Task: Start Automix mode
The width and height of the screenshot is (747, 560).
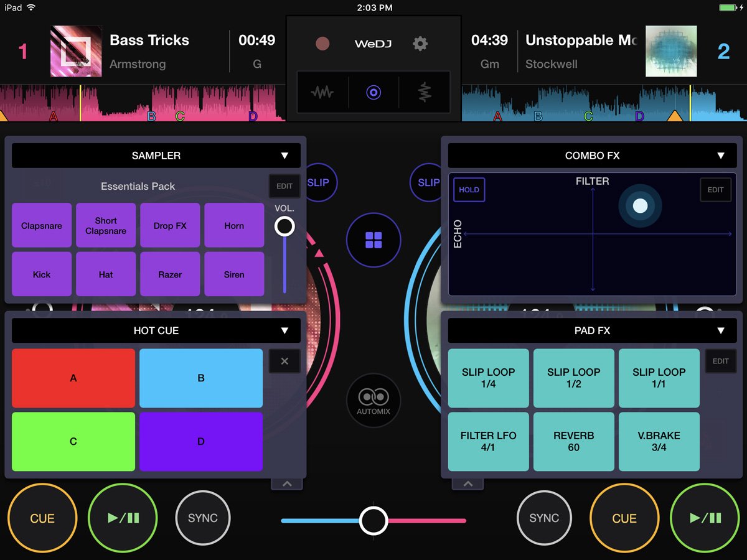Action: [x=374, y=400]
